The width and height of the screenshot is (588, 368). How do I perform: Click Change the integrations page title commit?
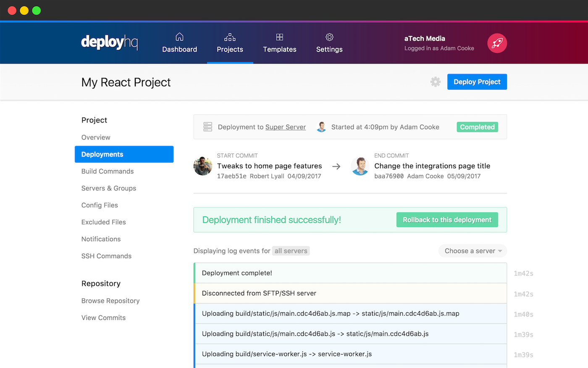click(x=432, y=166)
